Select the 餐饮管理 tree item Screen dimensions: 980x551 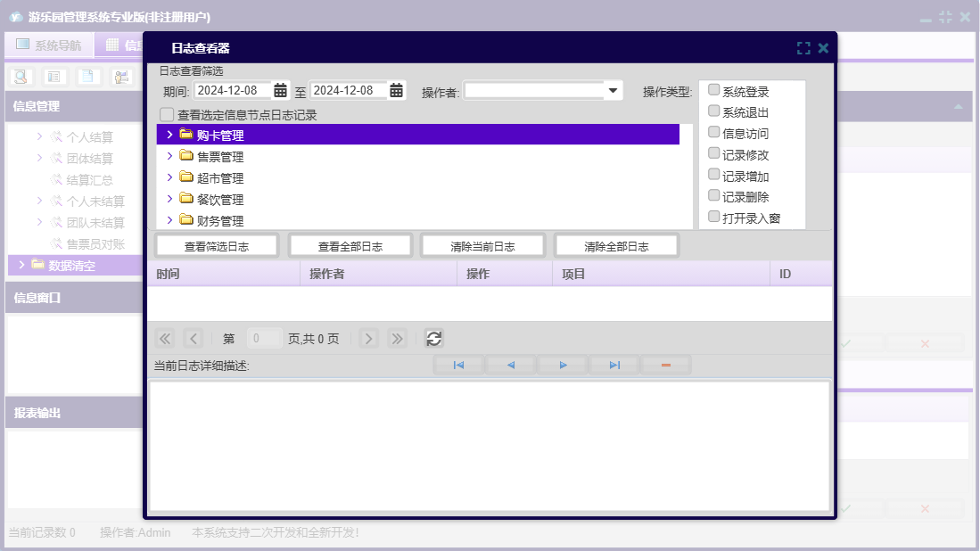tap(219, 200)
